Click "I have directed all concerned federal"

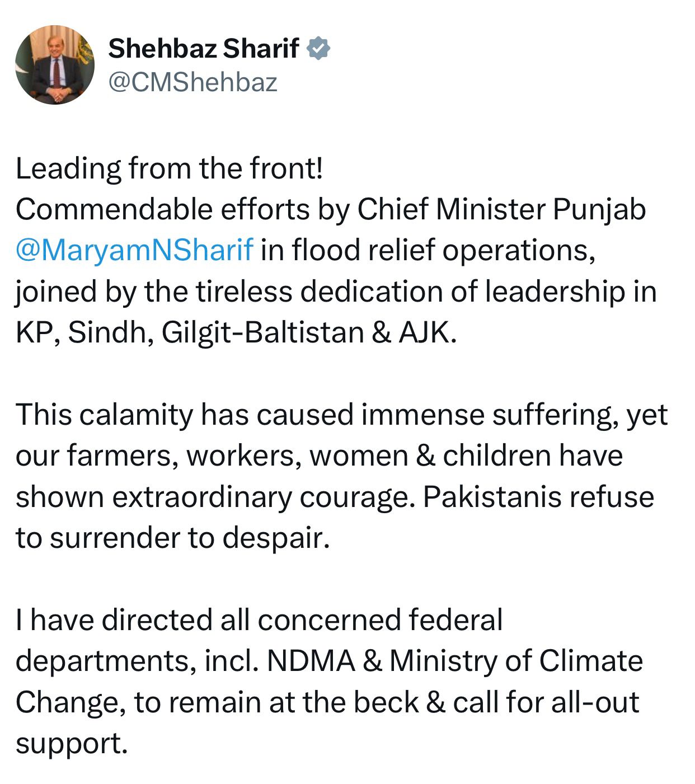click(x=259, y=620)
